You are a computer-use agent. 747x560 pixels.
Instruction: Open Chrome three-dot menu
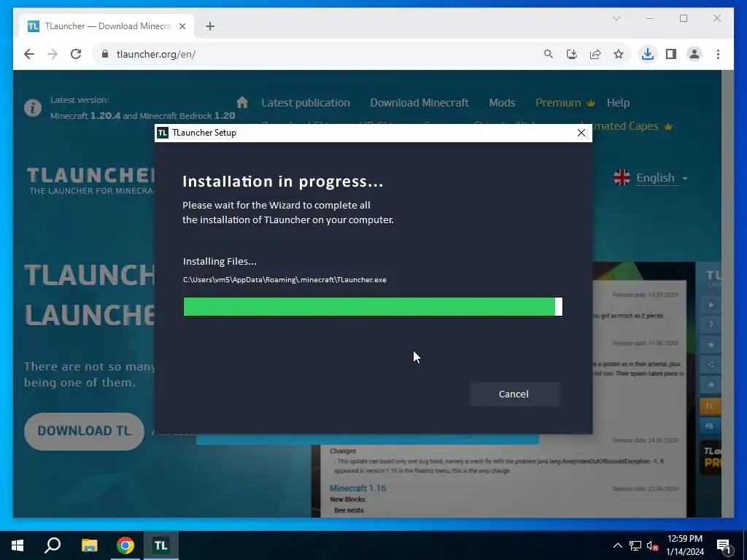coord(718,54)
